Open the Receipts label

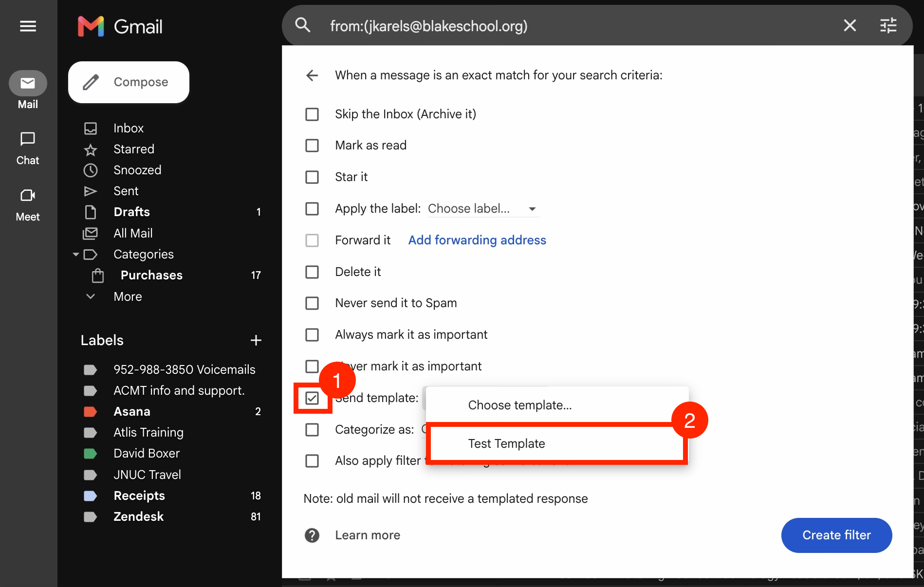(139, 495)
